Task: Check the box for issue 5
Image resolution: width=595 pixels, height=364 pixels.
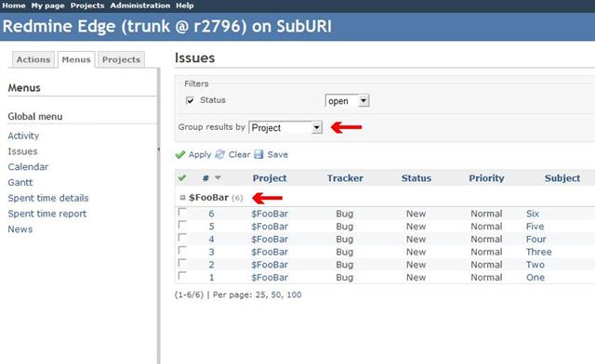Action: click(182, 226)
